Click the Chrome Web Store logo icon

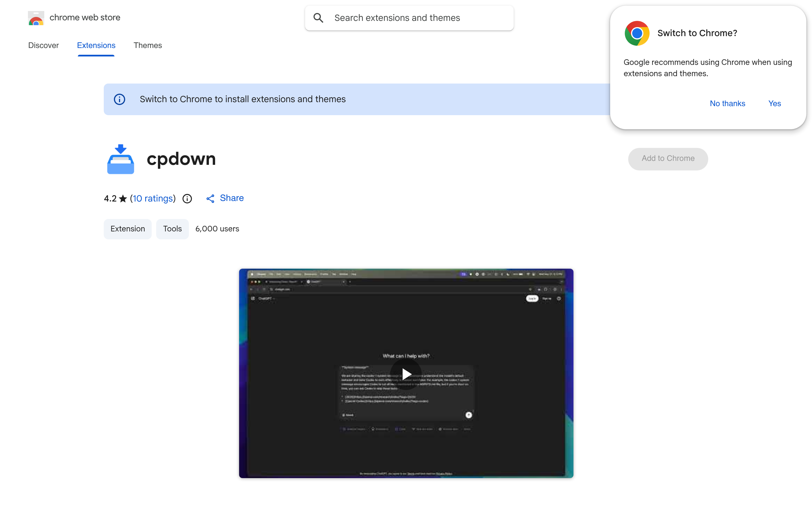[36, 18]
